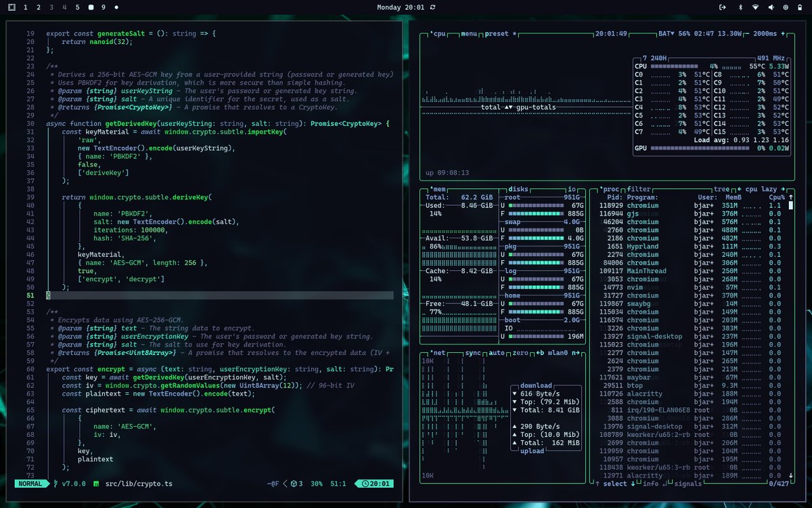
Task: Click line number 51 in nvim
Action: pos(30,295)
